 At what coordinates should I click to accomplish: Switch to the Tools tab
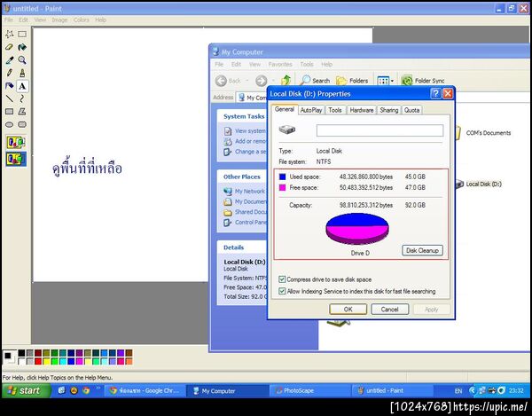tap(335, 110)
